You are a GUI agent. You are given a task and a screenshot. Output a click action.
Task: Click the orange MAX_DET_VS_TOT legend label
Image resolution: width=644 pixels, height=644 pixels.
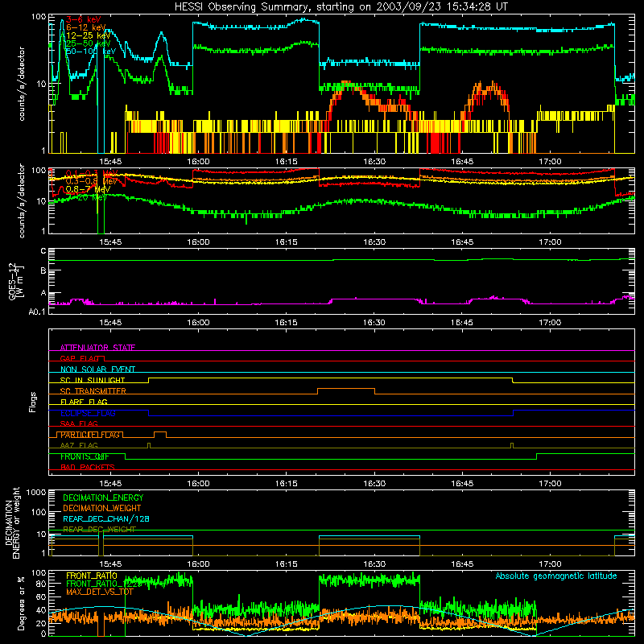tap(100, 592)
